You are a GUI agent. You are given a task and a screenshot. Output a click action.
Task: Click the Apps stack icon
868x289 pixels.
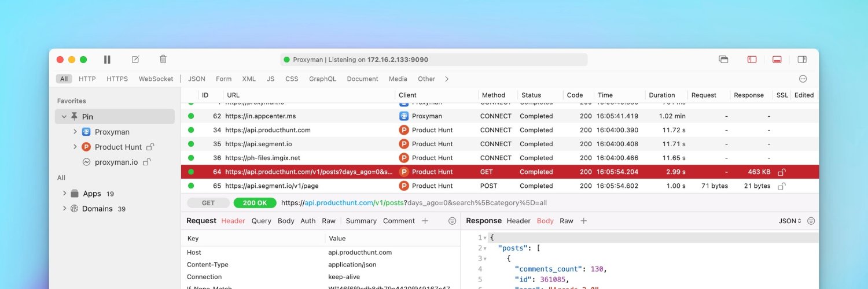coord(75,194)
